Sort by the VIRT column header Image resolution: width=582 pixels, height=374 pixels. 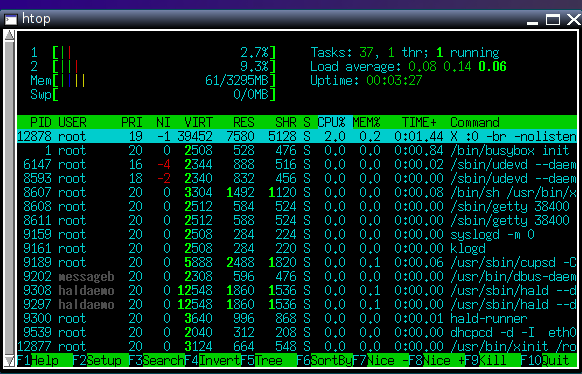pos(199,122)
